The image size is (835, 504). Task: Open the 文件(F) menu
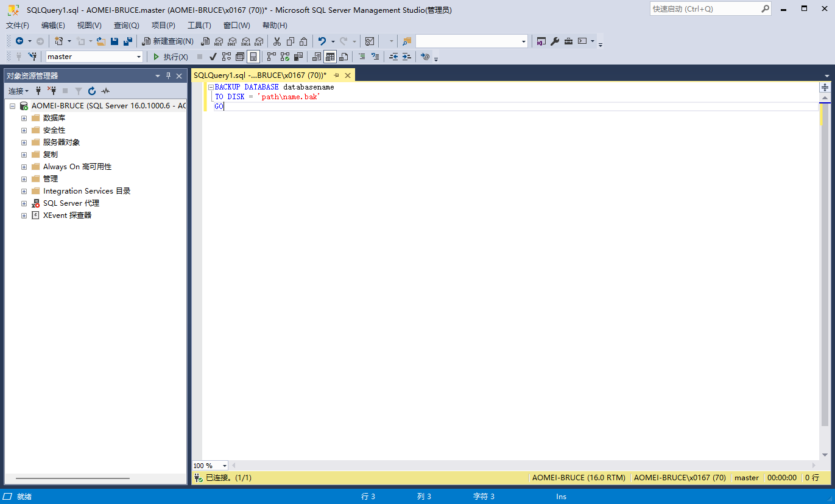[18, 25]
